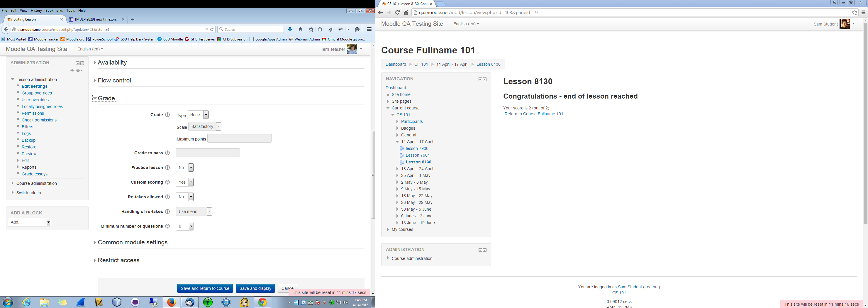
Task: Open help for the Grade setting
Action: point(167,115)
